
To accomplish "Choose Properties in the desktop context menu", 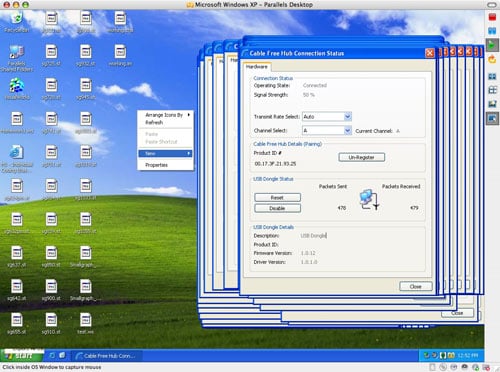I will pyautogui.click(x=165, y=165).
